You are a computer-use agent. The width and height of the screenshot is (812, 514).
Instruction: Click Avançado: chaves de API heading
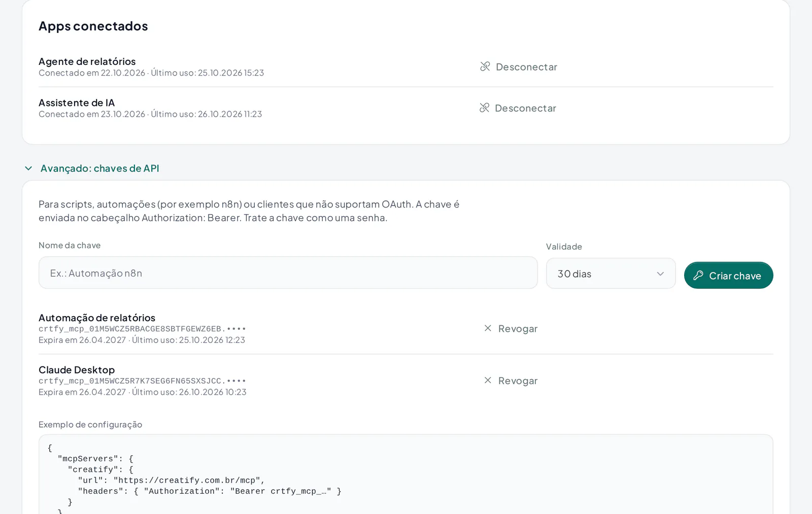click(100, 168)
